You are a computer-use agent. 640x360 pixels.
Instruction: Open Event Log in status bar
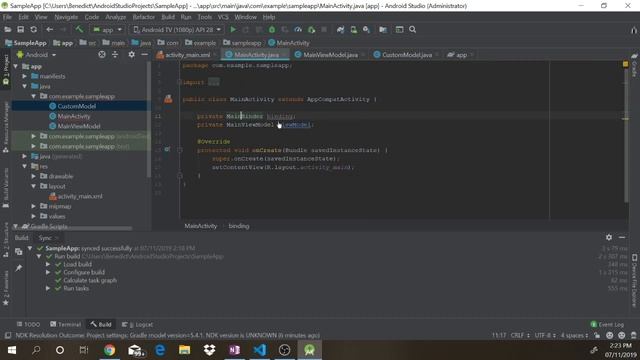click(x=607, y=324)
